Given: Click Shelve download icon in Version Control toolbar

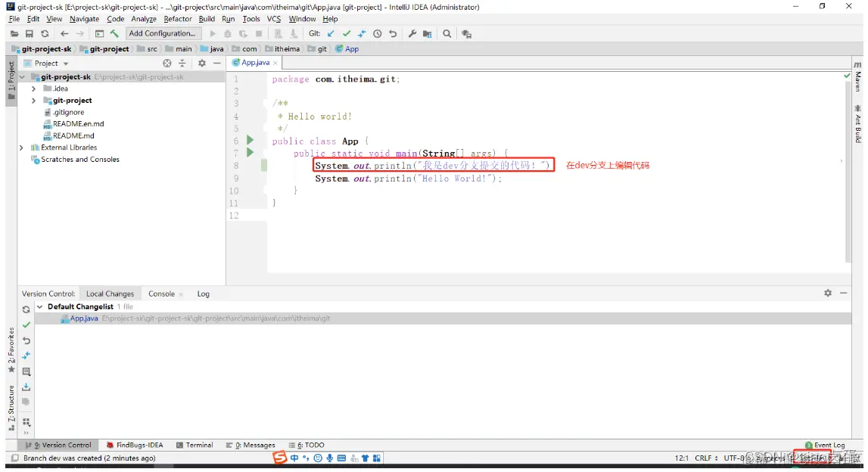Looking at the screenshot, I should 26,387.
